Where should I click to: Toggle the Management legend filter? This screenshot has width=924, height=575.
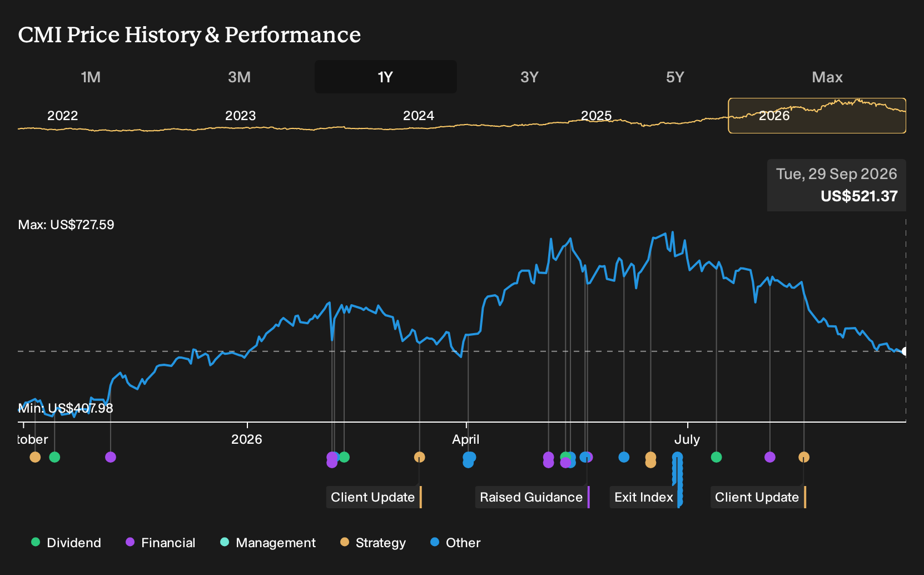tap(268, 543)
